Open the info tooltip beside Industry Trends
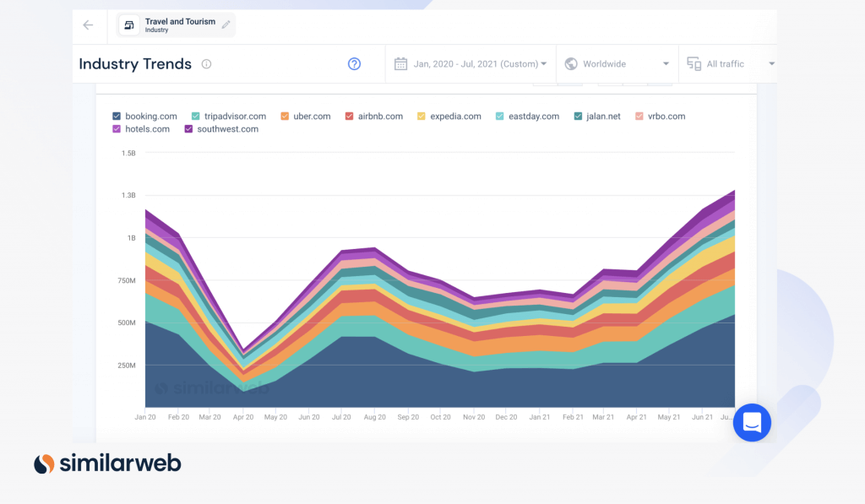 (x=206, y=64)
